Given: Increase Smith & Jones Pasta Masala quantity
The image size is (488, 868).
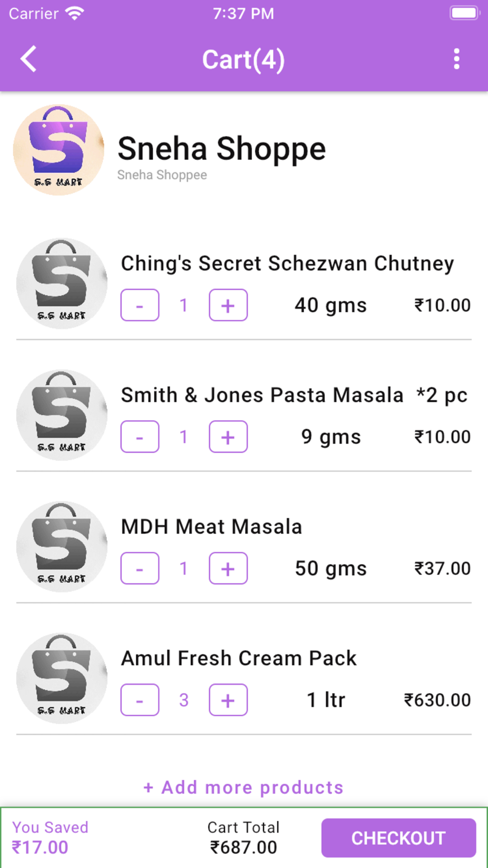Looking at the screenshot, I should click(228, 437).
